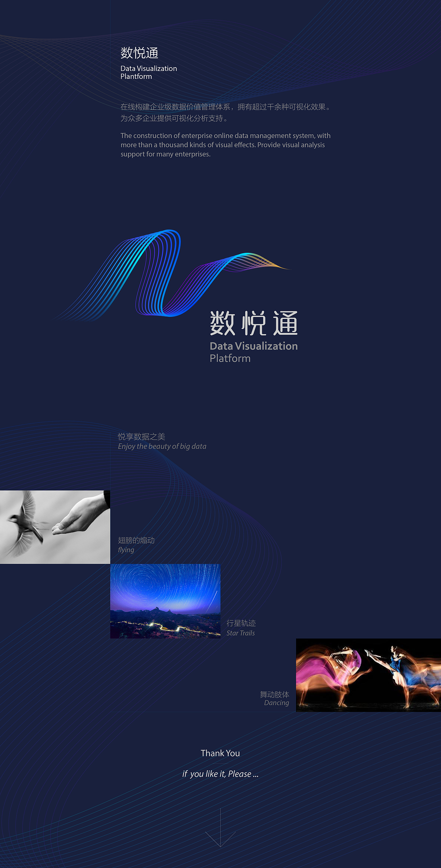Open the star trails night photo
The image size is (441, 868).
[x=165, y=601]
